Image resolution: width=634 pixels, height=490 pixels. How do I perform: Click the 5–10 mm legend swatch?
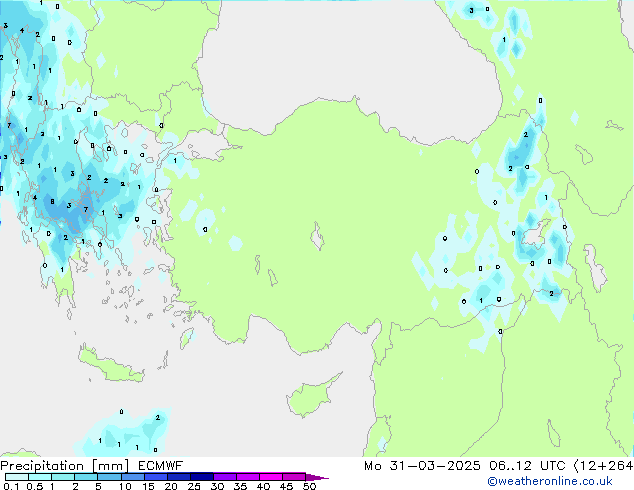tap(109, 477)
